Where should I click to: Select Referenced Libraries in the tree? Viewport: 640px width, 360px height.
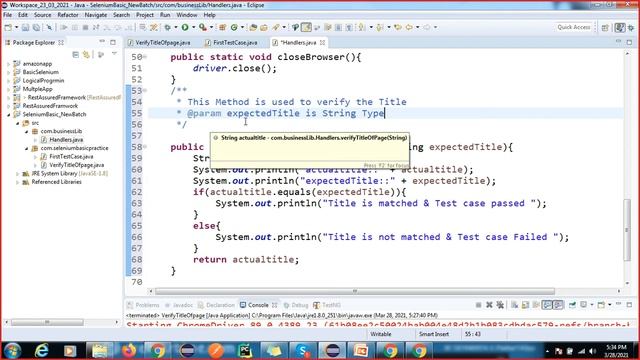pos(56,182)
